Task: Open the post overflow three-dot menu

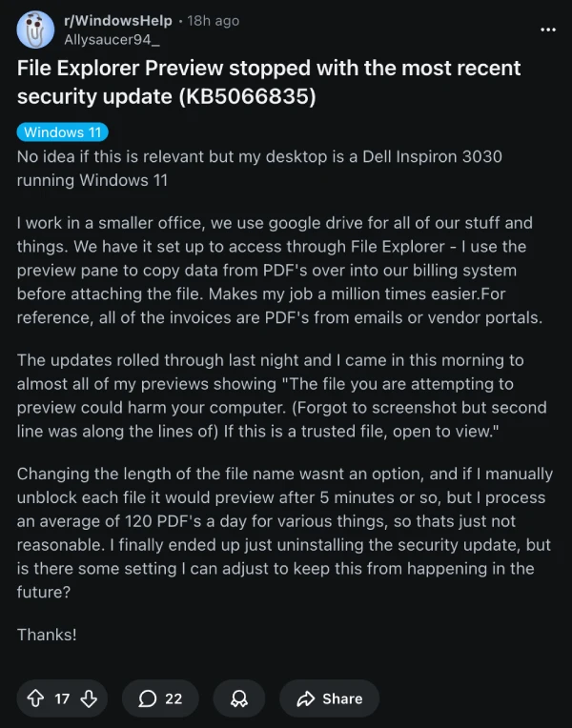Action: click(x=547, y=30)
